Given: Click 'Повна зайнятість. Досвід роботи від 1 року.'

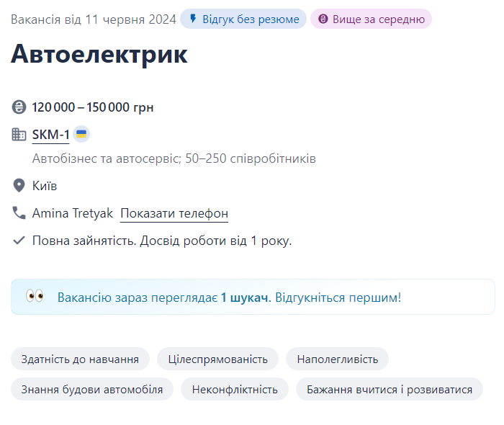Looking at the screenshot, I should pyautogui.click(x=162, y=241).
